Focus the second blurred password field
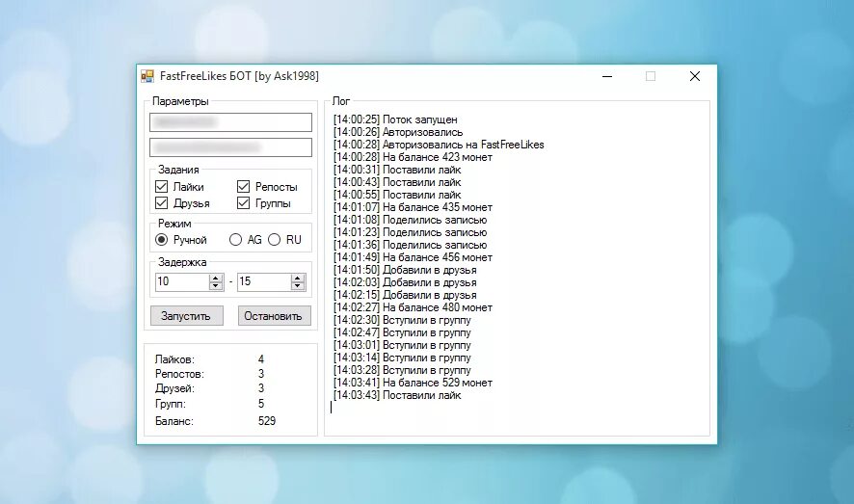Screen dimensions: 854x504 click(x=231, y=146)
